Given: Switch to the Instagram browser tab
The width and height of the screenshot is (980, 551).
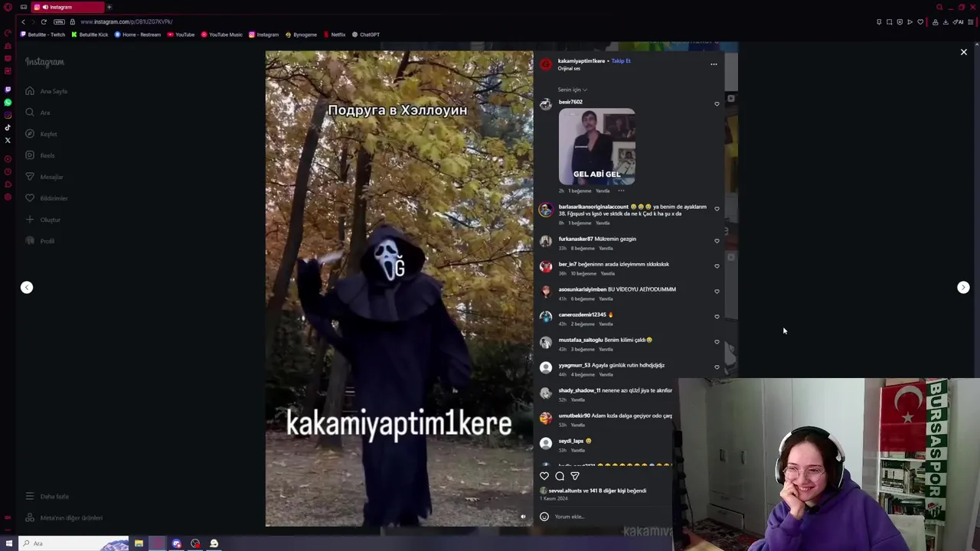Looking at the screenshot, I should [x=67, y=7].
